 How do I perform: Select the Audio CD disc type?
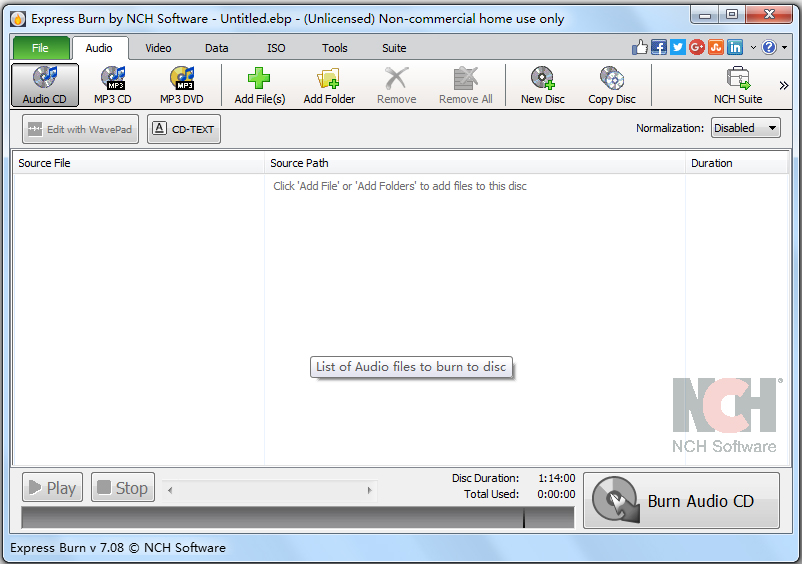(45, 85)
